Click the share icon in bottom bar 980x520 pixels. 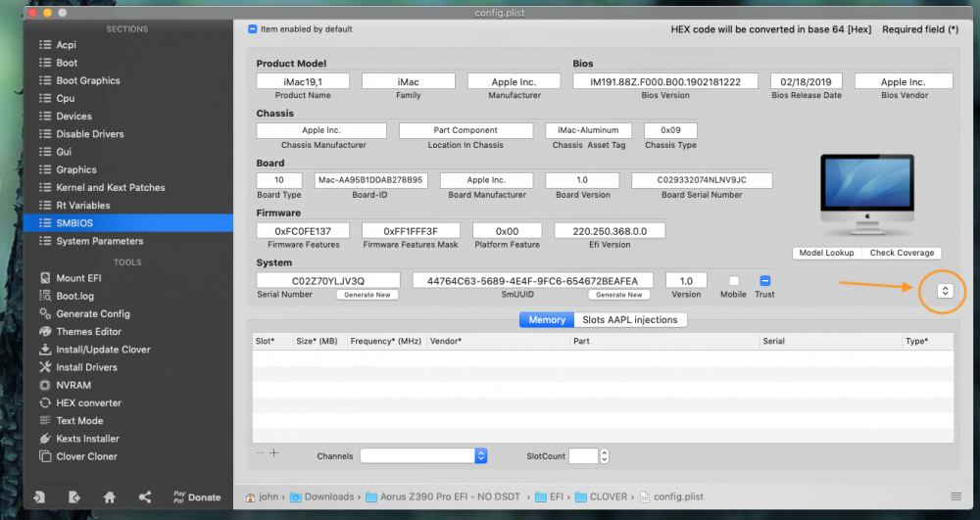point(145,496)
